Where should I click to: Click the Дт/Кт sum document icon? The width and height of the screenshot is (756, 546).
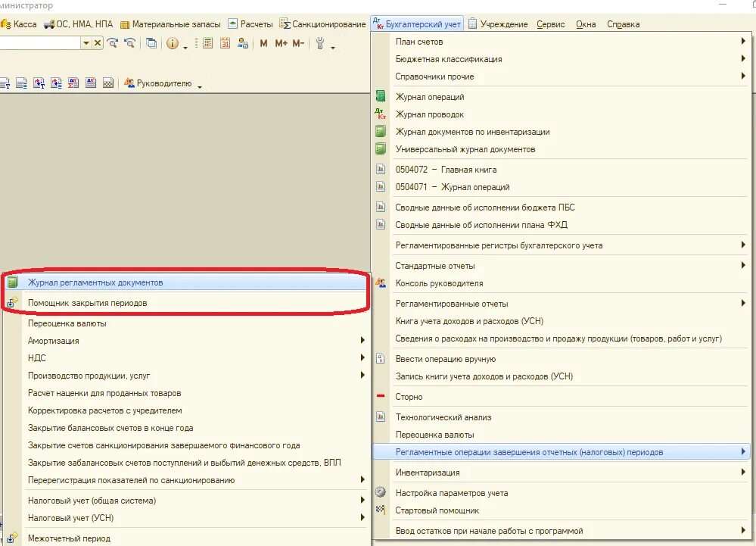pos(73,83)
